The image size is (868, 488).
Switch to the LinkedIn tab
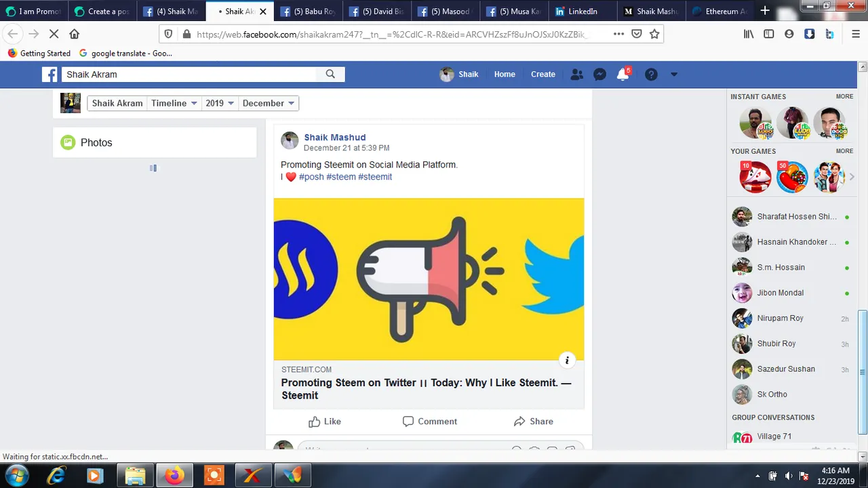[583, 11]
